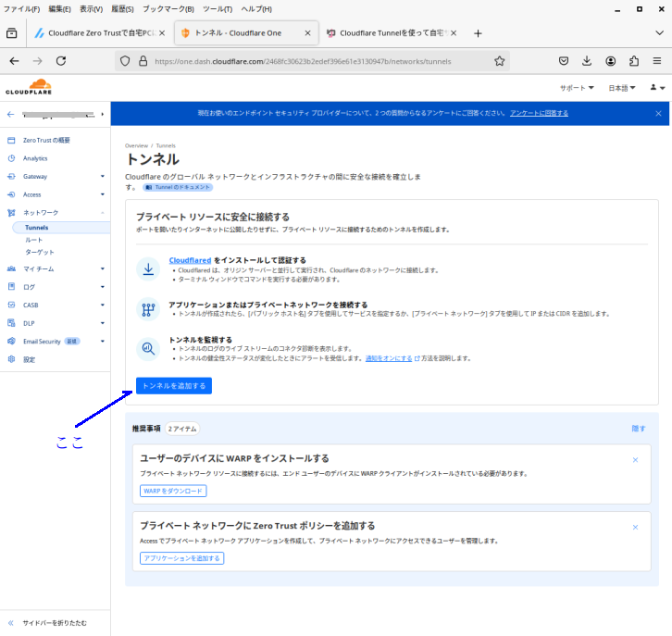Click the monitor magnifier icon for tunnel step

click(x=148, y=349)
